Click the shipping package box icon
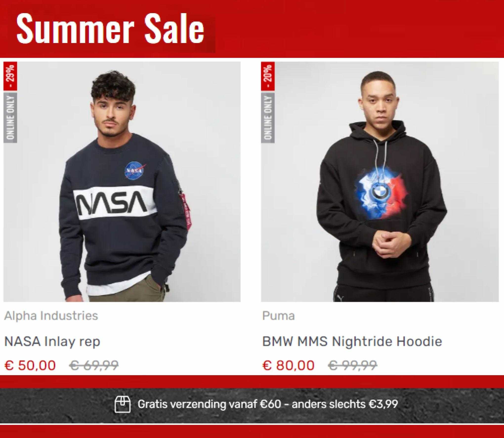This screenshot has height=438, width=504. tap(122, 404)
